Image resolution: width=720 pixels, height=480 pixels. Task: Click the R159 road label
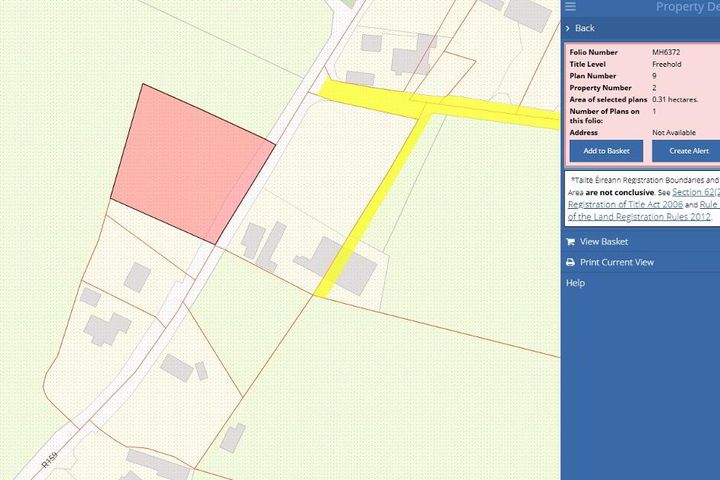[48, 462]
